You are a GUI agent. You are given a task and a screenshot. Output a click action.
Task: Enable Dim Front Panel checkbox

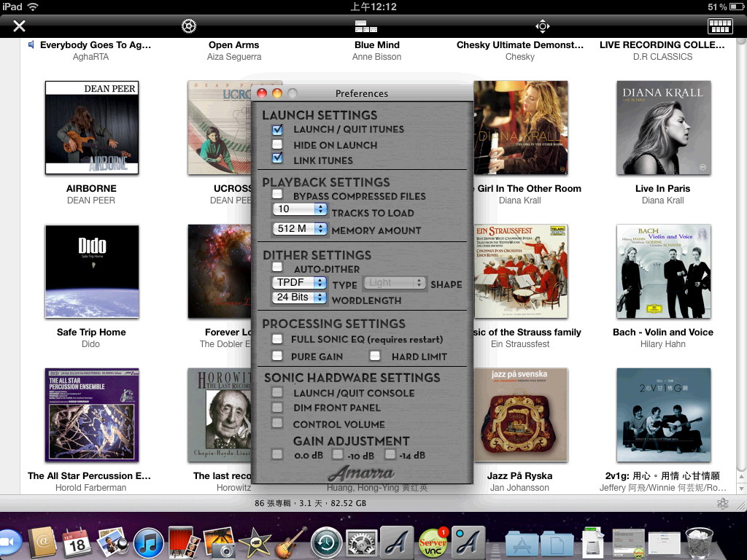click(x=276, y=408)
